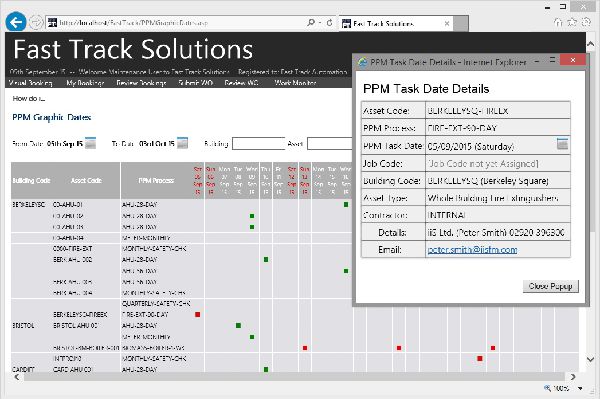Click the Close Popup button
The width and height of the screenshot is (600, 399).
tap(551, 286)
